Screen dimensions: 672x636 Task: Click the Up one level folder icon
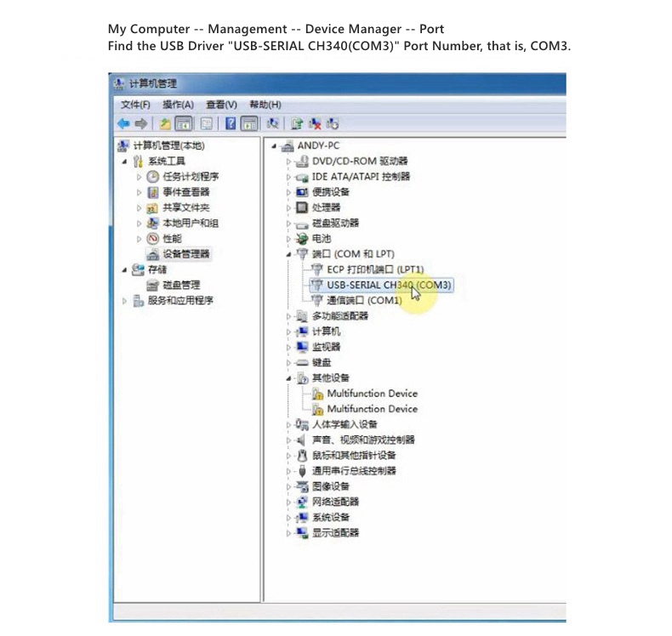coord(165,123)
